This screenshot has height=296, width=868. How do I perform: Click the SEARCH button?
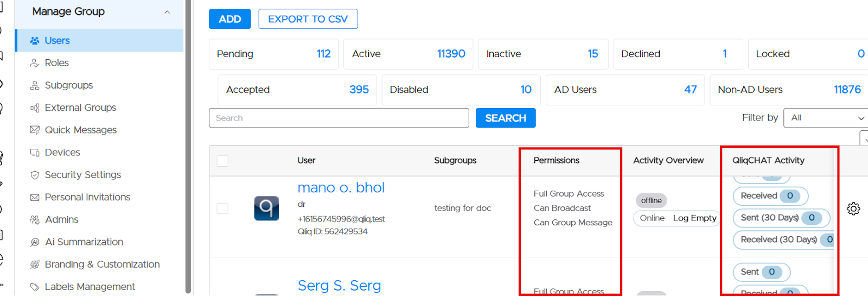click(x=506, y=118)
